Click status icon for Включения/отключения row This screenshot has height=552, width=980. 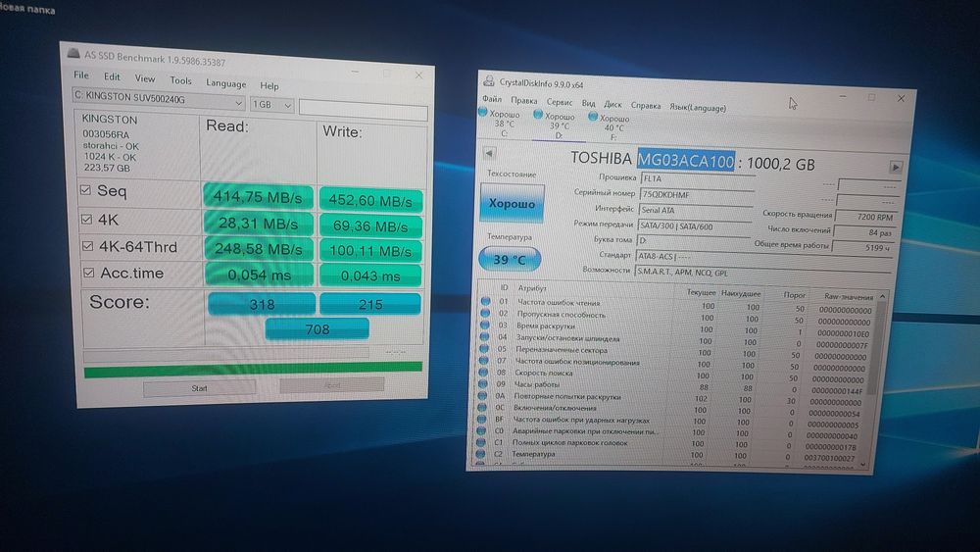482,407
